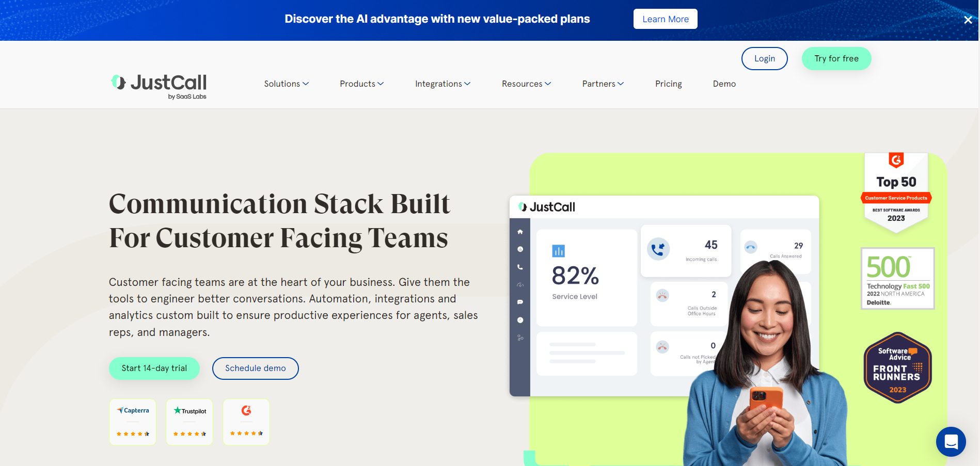Expand the Integrations dropdown menu

coord(442,84)
